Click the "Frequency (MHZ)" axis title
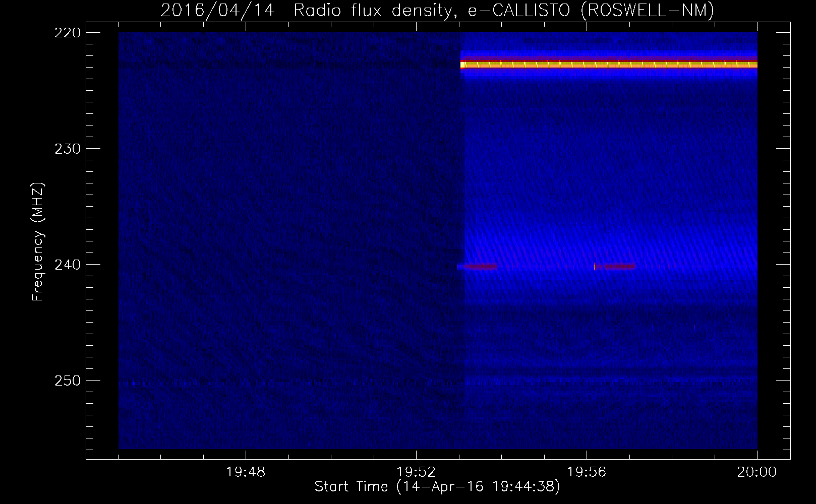816x504 pixels. click(x=38, y=242)
